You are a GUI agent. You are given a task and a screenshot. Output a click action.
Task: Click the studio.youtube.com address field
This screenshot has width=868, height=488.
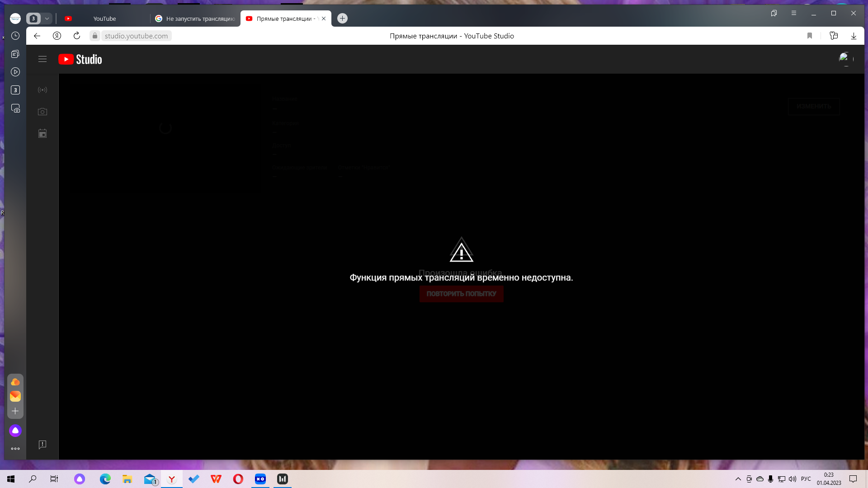(x=136, y=36)
